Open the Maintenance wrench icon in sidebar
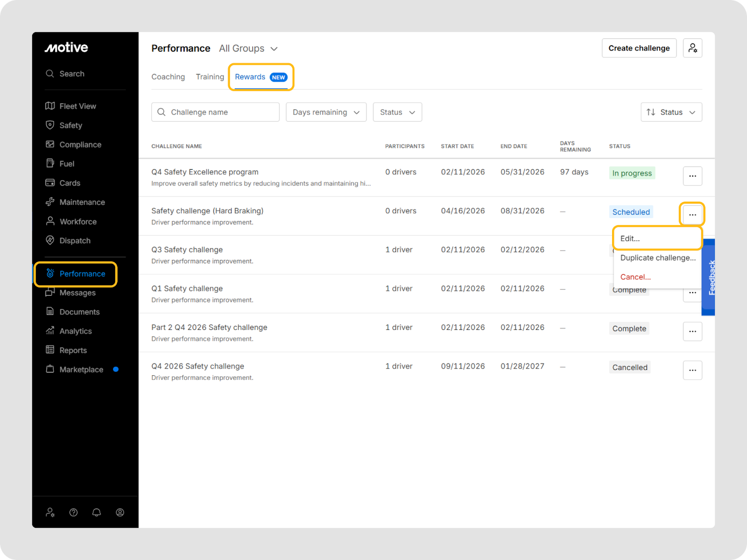The width and height of the screenshot is (747, 560). 50,202
